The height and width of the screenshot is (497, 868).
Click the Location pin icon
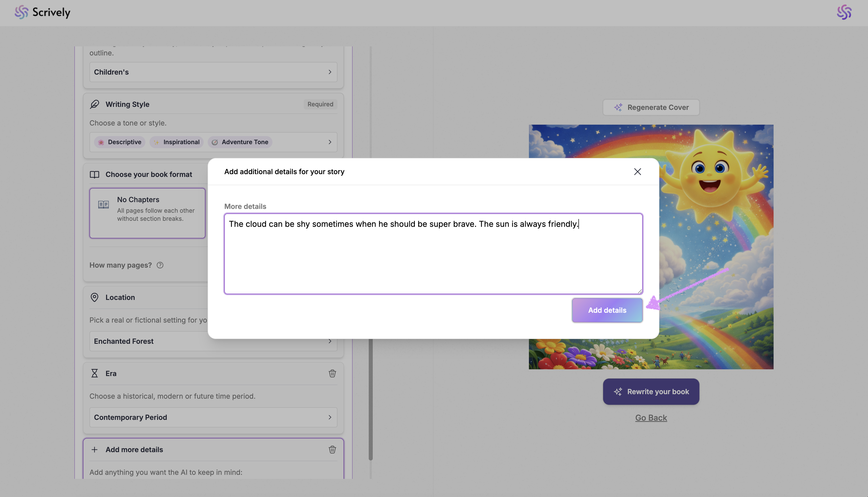coord(95,297)
